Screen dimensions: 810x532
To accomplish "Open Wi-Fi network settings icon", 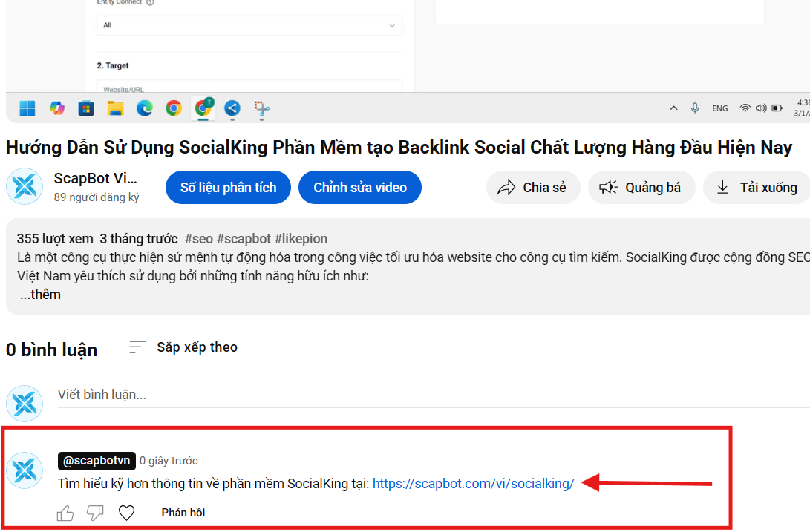I will pos(745,108).
